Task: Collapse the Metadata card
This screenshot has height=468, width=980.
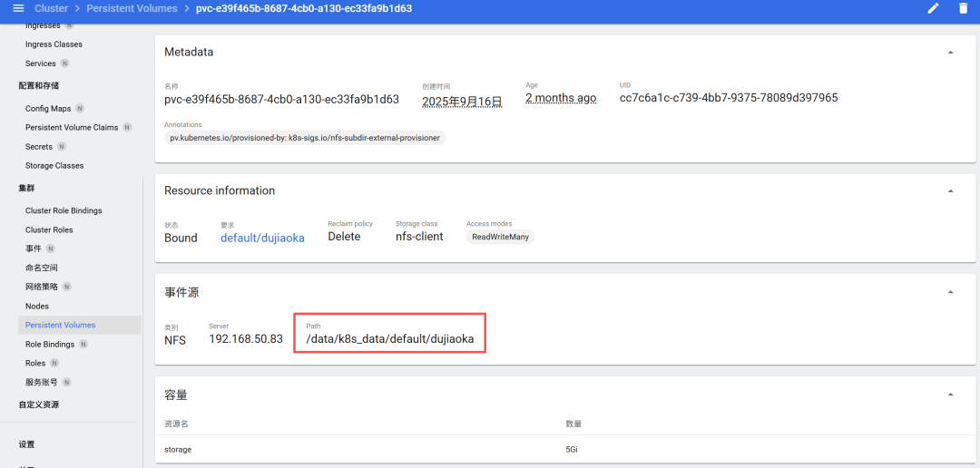Action: point(951,53)
